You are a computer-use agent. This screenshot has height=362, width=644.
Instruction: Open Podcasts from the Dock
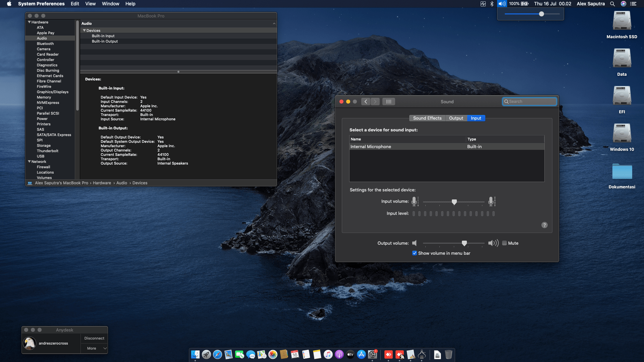coord(339,355)
